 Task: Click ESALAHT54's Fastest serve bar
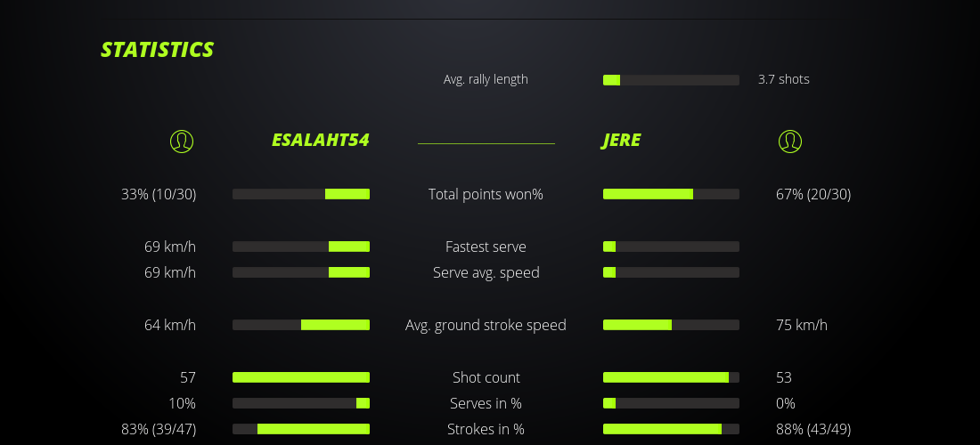pos(301,247)
